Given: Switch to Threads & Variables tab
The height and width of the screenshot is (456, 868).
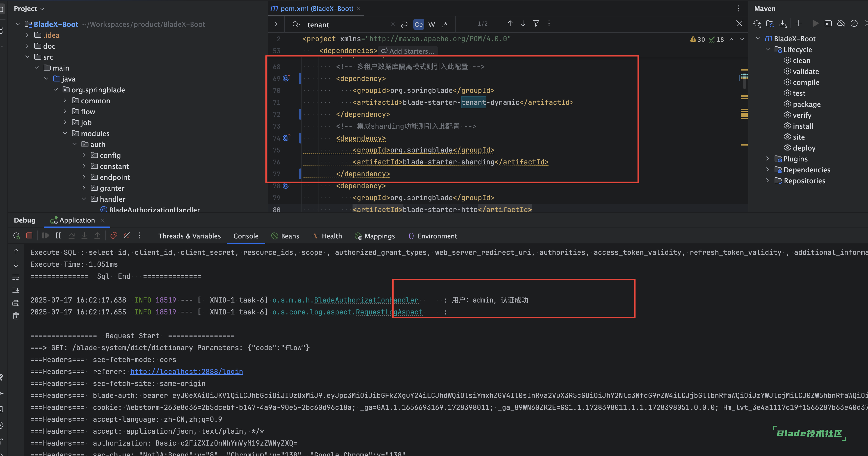Looking at the screenshot, I should point(189,236).
